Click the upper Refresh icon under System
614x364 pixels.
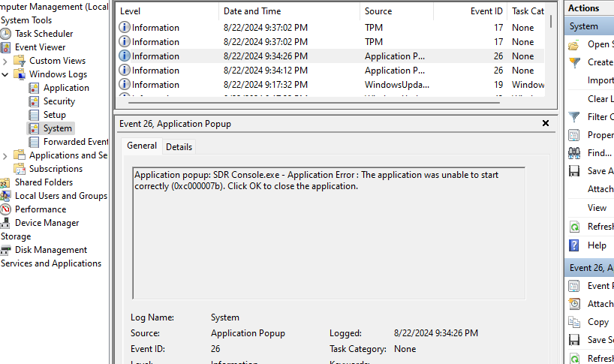[574, 227]
